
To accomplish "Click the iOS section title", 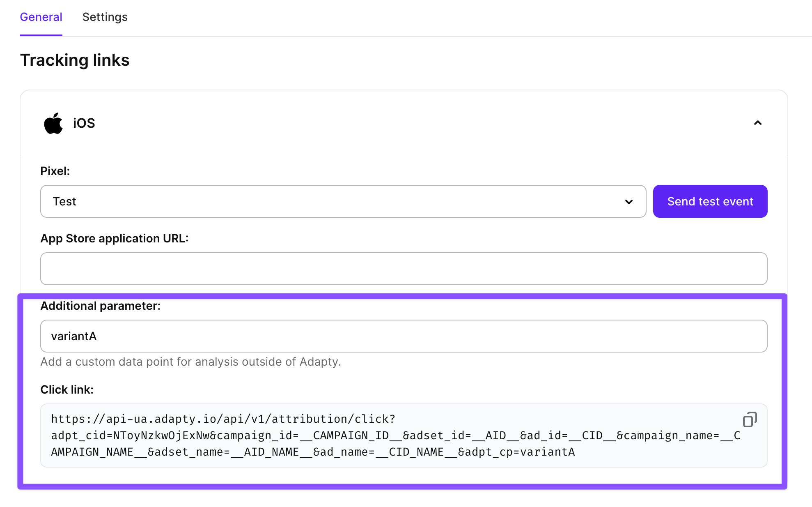I will click(x=84, y=123).
